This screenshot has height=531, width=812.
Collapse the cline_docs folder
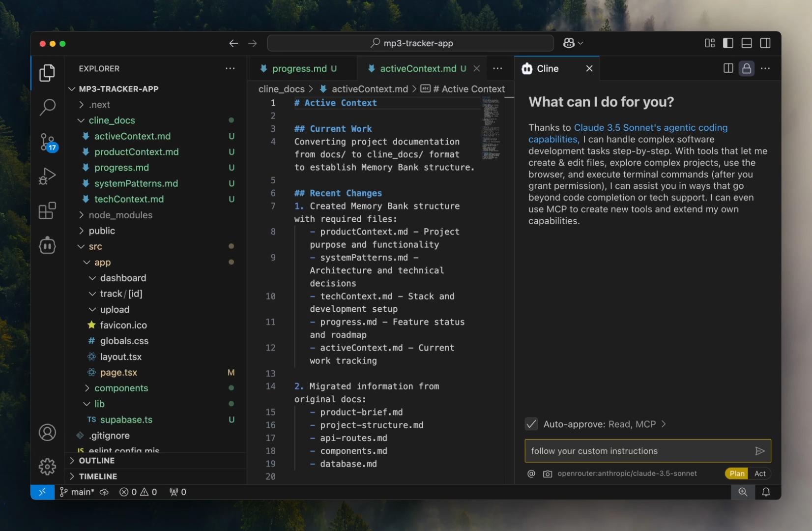pyautogui.click(x=112, y=120)
